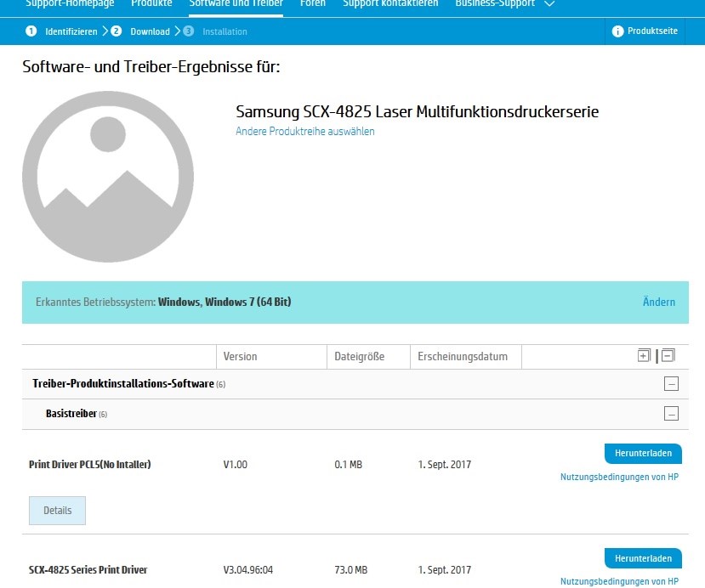Go to the Foren navigation item
705x588 pixels.
pos(312,3)
